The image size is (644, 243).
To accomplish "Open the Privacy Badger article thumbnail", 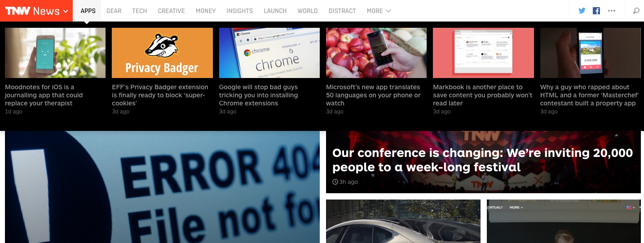I will (162, 53).
